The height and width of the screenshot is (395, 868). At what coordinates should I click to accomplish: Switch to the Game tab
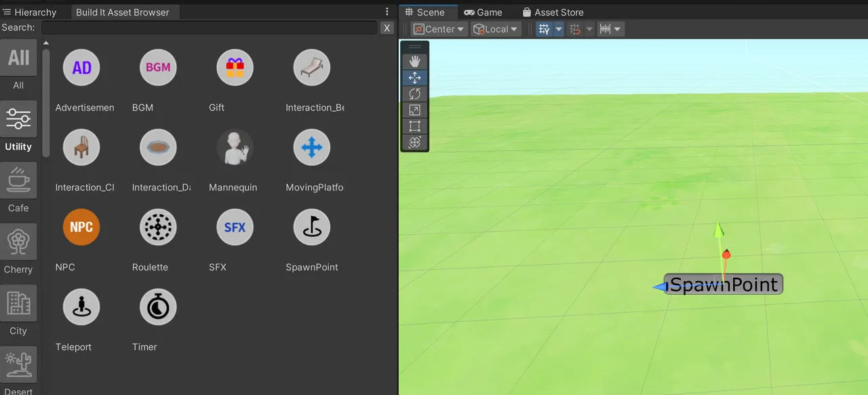[x=484, y=12]
